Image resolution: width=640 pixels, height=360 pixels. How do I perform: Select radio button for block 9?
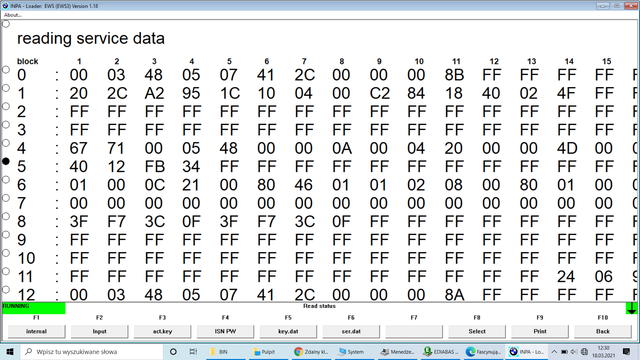click(6, 235)
